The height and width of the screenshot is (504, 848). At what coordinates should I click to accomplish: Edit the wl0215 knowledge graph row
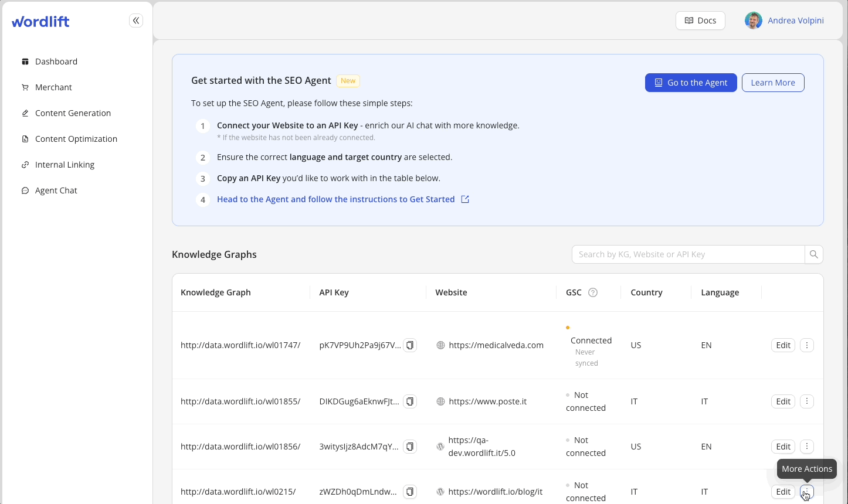[783, 492]
